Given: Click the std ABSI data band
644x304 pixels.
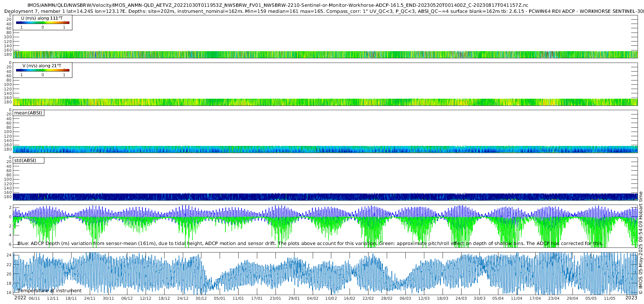Looking at the screenshot, I should pos(325,197).
